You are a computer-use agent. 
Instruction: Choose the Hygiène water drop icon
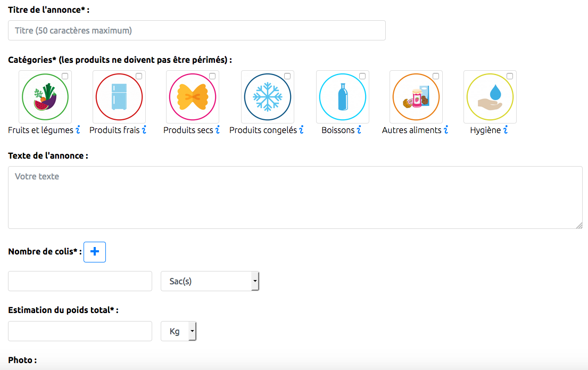490,97
